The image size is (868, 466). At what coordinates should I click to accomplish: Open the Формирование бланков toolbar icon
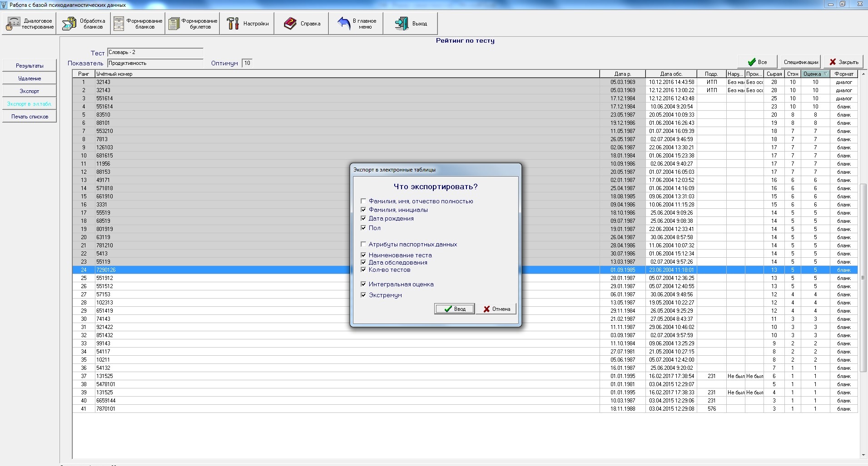coord(119,24)
